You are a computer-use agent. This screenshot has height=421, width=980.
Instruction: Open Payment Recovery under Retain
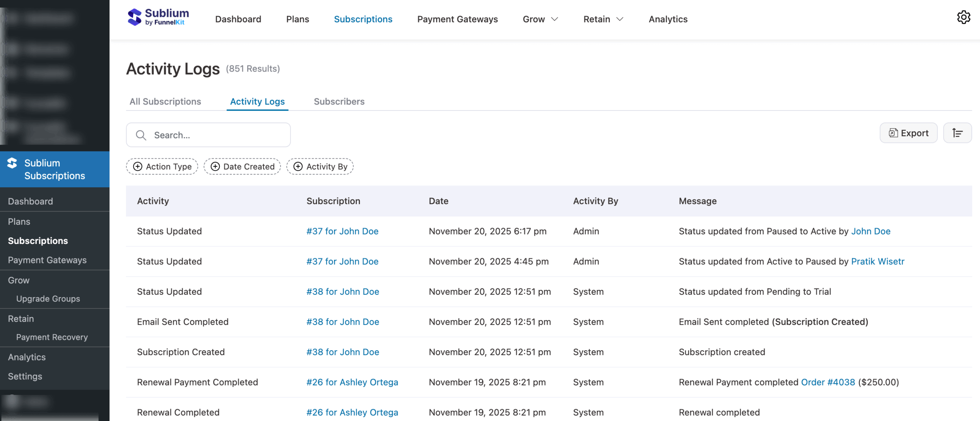pyautogui.click(x=52, y=337)
